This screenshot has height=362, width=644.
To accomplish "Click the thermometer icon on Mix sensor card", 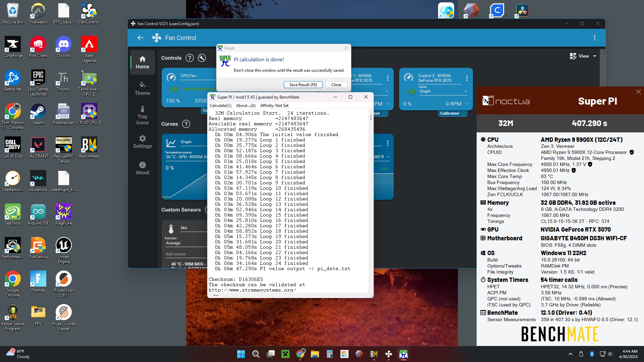I will 171,229.
